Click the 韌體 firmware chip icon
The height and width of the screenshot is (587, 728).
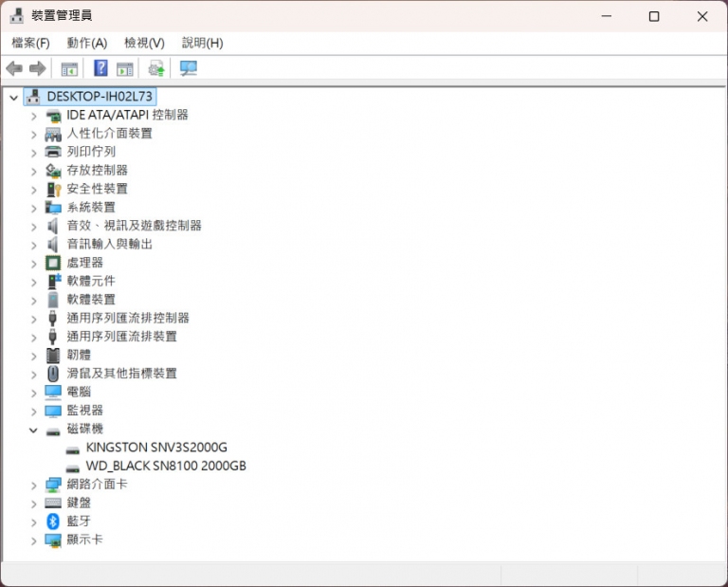pyautogui.click(x=53, y=356)
